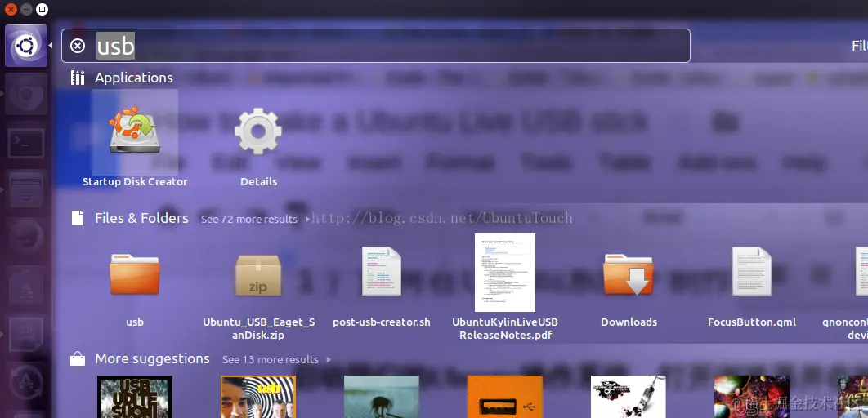This screenshot has height=418, width=868.
Task: Expand 'See 72 more results'
Action: click(x=253, y=219)
